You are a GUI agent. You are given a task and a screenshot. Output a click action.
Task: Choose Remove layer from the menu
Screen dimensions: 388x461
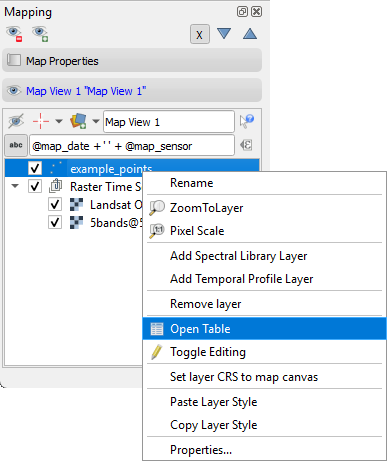264,304
